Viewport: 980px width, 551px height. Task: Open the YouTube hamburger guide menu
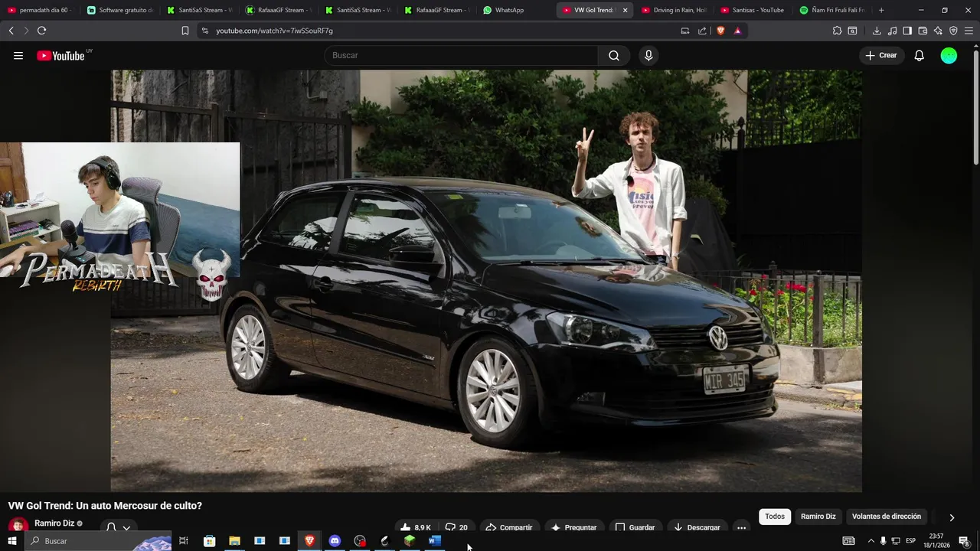18,55
